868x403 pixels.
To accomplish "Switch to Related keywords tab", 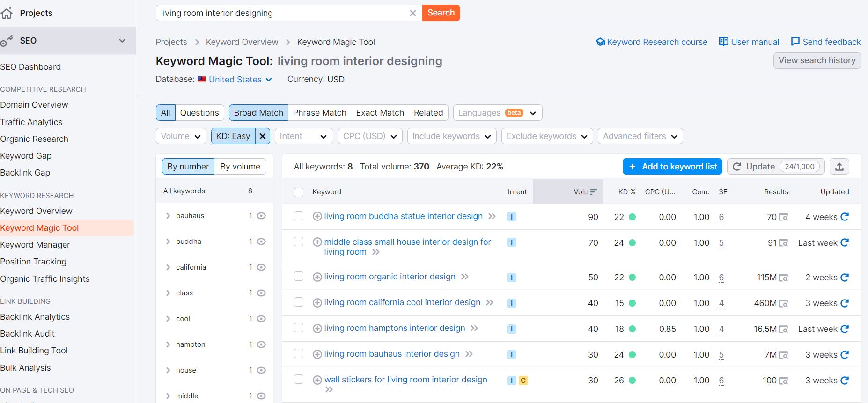I will 428,113.
